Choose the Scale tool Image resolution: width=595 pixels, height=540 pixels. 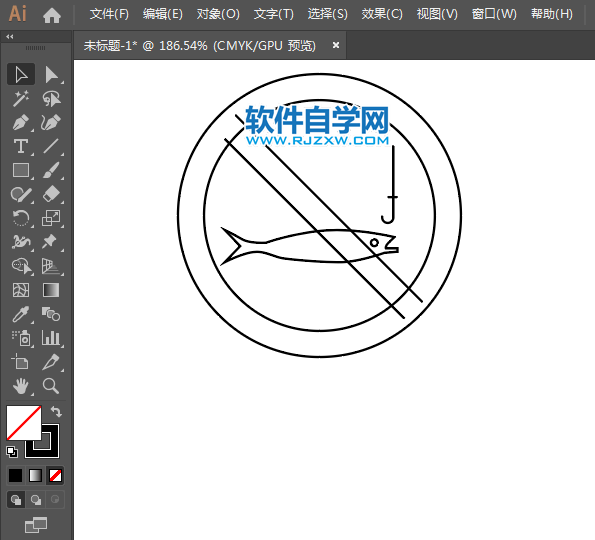51,218
